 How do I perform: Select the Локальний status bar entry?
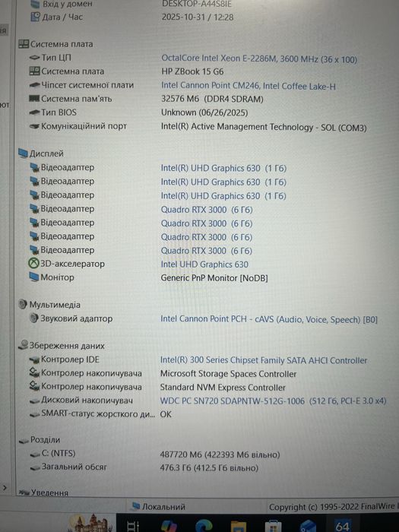coord(163,507)
